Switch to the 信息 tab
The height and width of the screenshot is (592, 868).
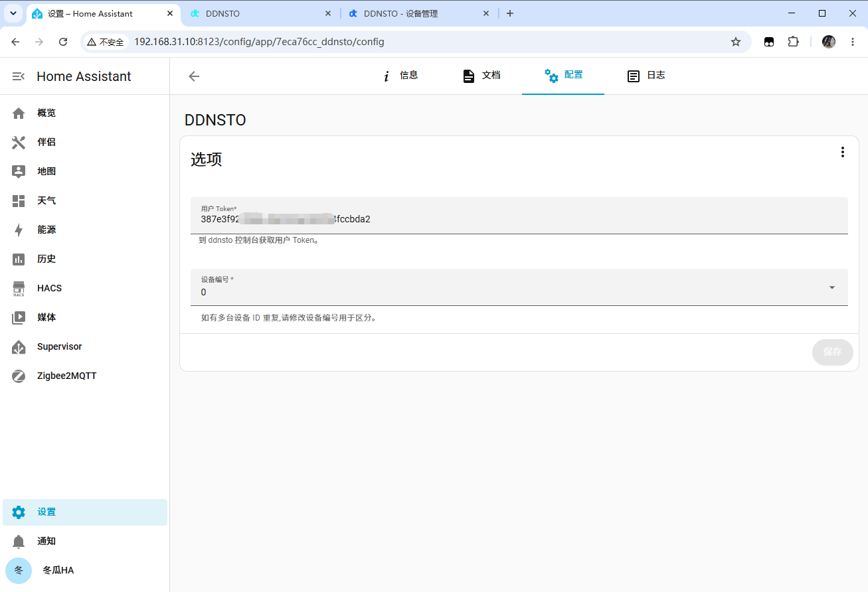point(400,76)
